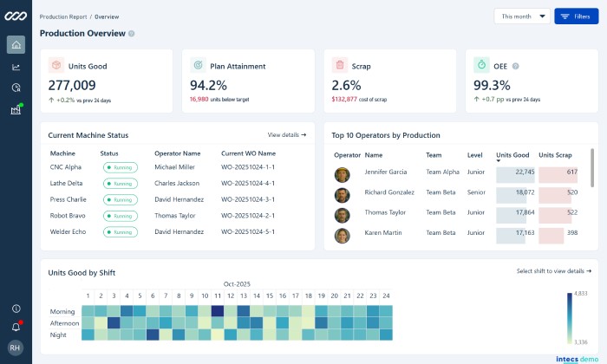This screenshot has width=607, height=364.
Task: Click the help icon next to OEE
Action: tap(515, 65)
